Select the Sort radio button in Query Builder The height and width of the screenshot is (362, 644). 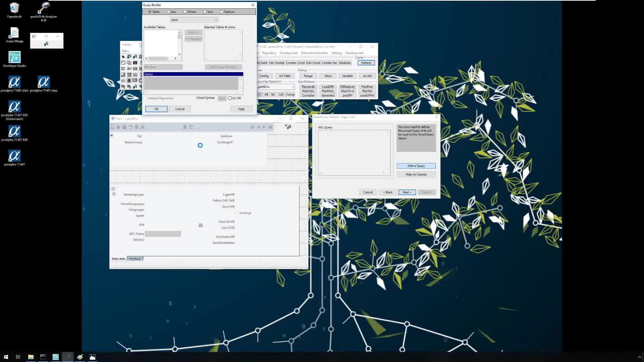coord(205,12)
